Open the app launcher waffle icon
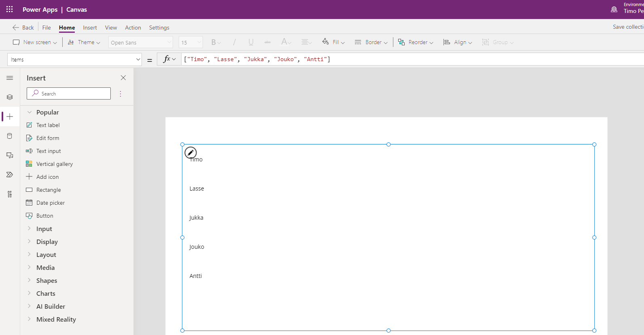This screenshot has width=644, height=335. (x=9, y=9)
